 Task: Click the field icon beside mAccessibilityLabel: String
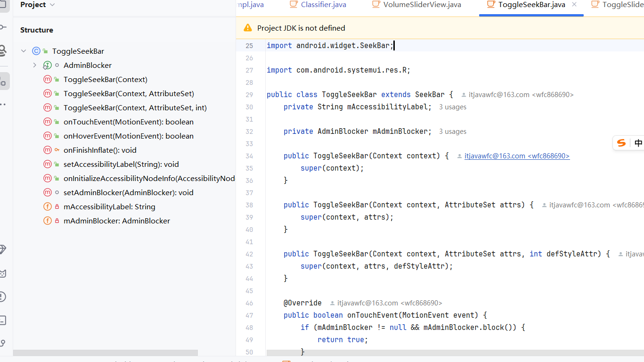(x=47, y=206)
